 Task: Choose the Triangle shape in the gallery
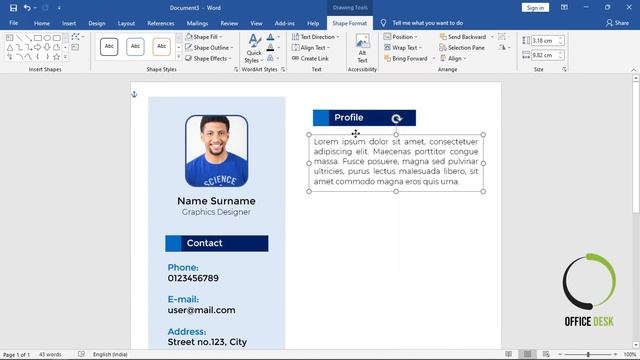9,47
